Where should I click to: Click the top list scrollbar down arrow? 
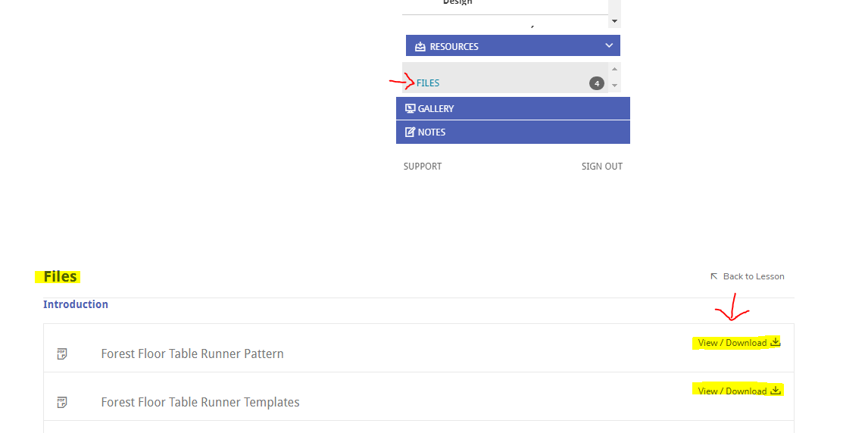[x=614, y=21]
